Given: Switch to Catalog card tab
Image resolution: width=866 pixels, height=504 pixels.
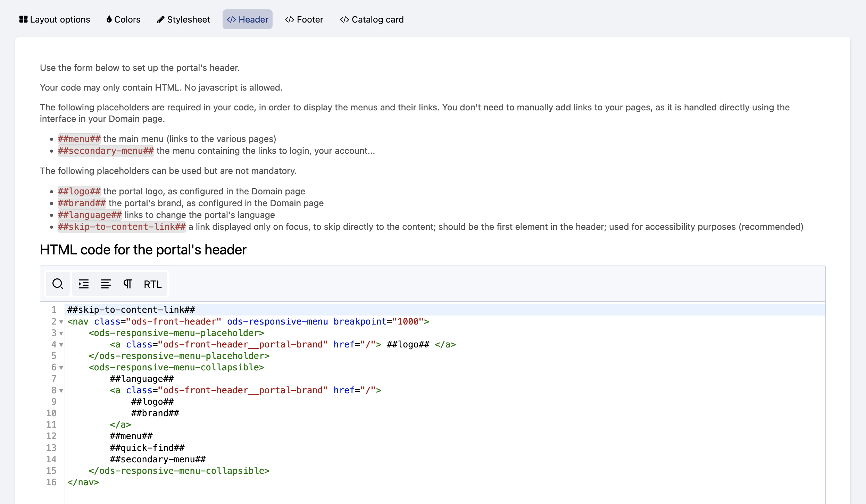Looking at the screenshot, I should [x=372, y=19].
